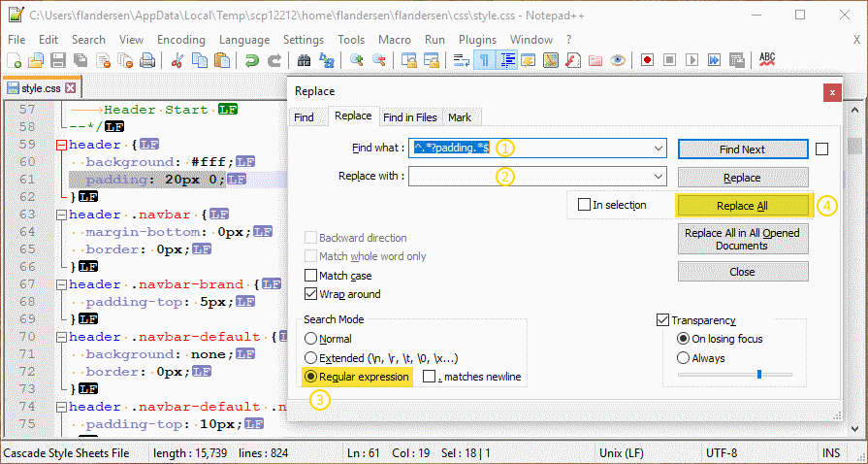Undo the last edit with the green arrow
Viewport: 868px width, 464px height.
[252, 60]
